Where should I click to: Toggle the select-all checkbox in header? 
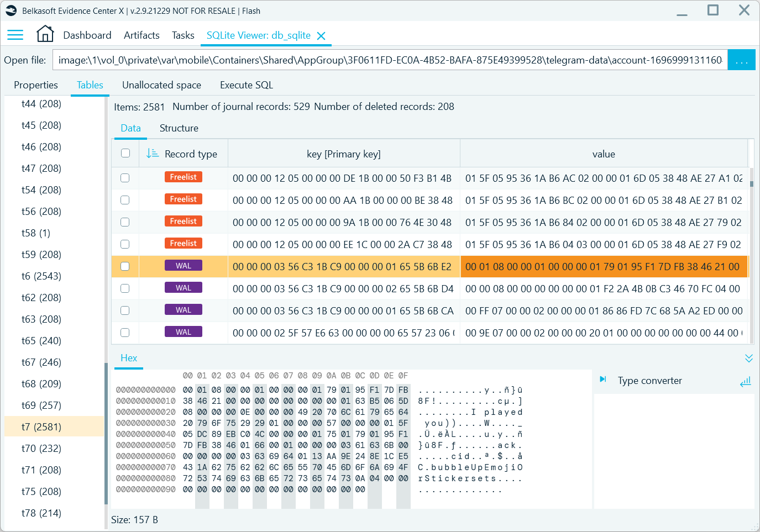(x=125, y=154)
